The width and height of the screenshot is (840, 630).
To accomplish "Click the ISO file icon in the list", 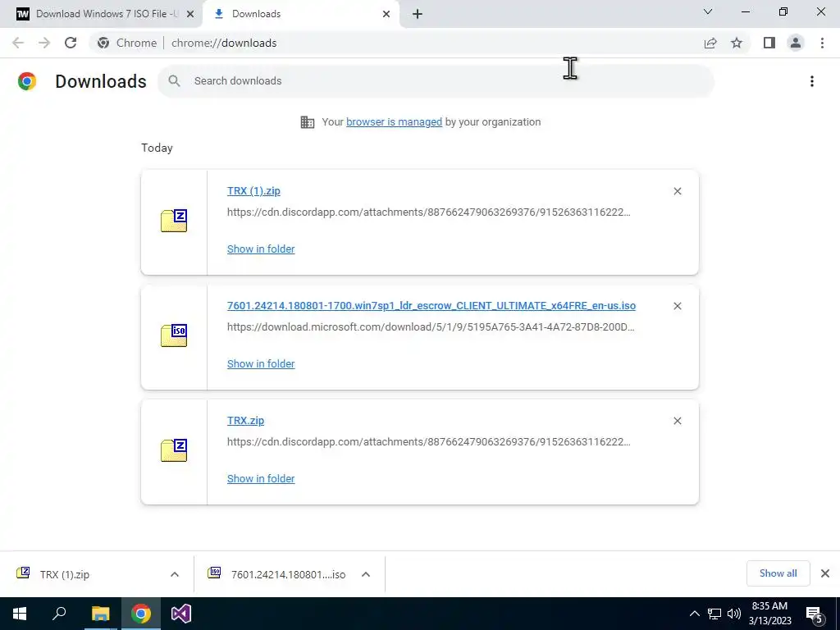I will point(174,336).
